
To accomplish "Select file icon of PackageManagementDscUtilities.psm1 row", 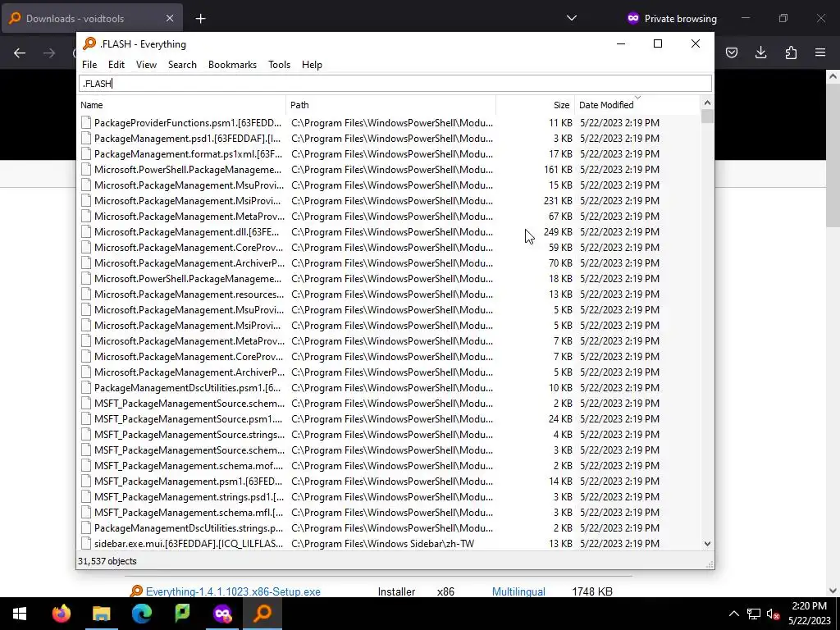I will 85,388.
